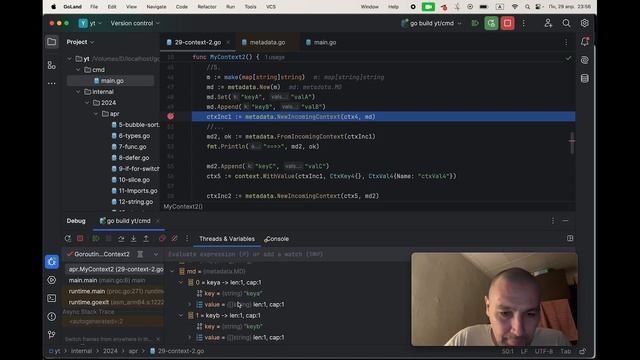The height and width of the screenshot is (360, 640).
Task: Click Step Over in debug toolbar
Action: coord(121,238)
